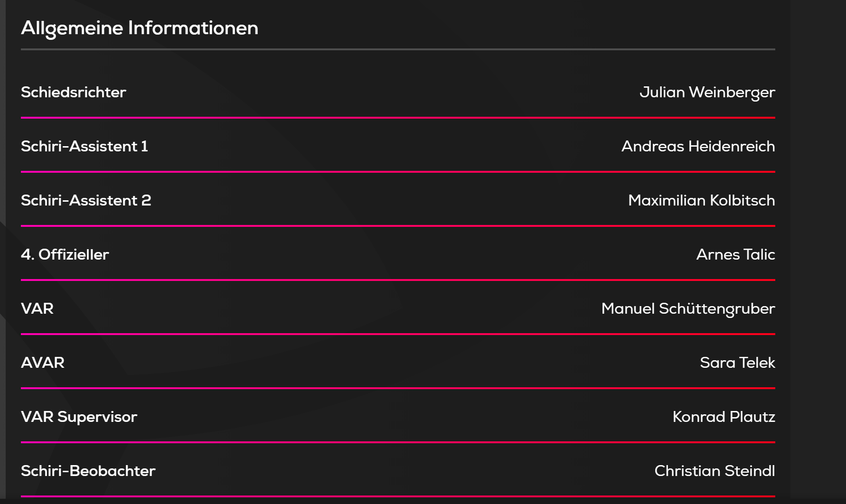Click the gray divider under the heading
The image size is (846, 504).
click(x=398, y=49)
